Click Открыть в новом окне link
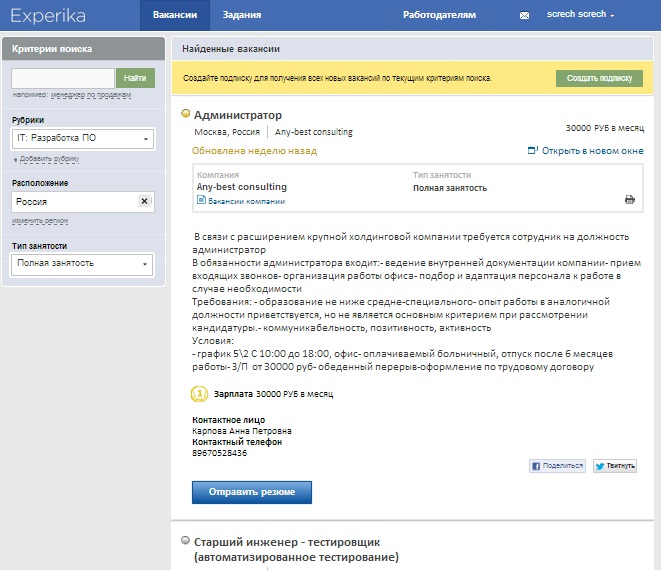661x570 pixels. click(586, 151)
